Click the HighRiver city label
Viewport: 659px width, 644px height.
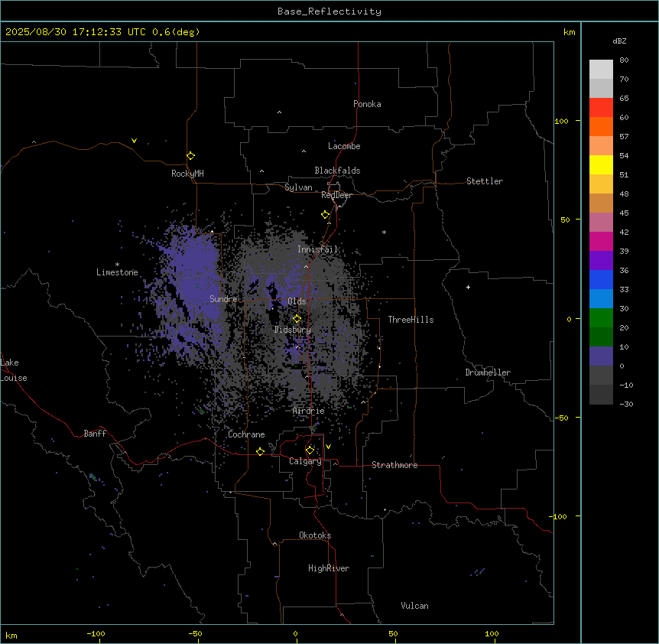(329, 568)
